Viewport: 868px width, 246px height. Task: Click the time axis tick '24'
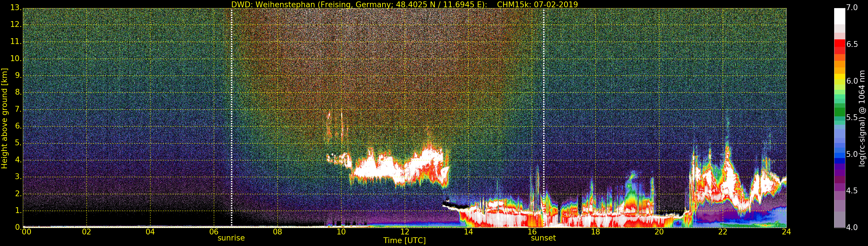(786, 232)
